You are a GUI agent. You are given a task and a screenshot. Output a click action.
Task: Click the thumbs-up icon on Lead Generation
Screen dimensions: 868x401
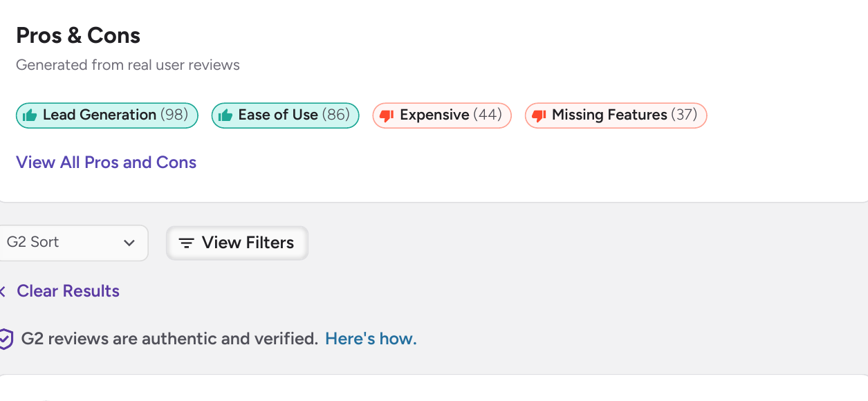click(30, 115)
